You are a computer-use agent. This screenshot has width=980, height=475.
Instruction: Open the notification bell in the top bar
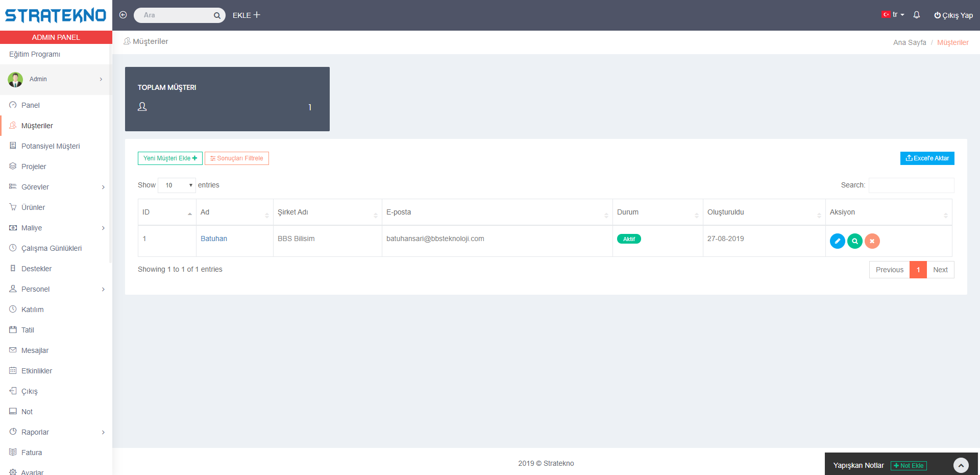[916, 15]
